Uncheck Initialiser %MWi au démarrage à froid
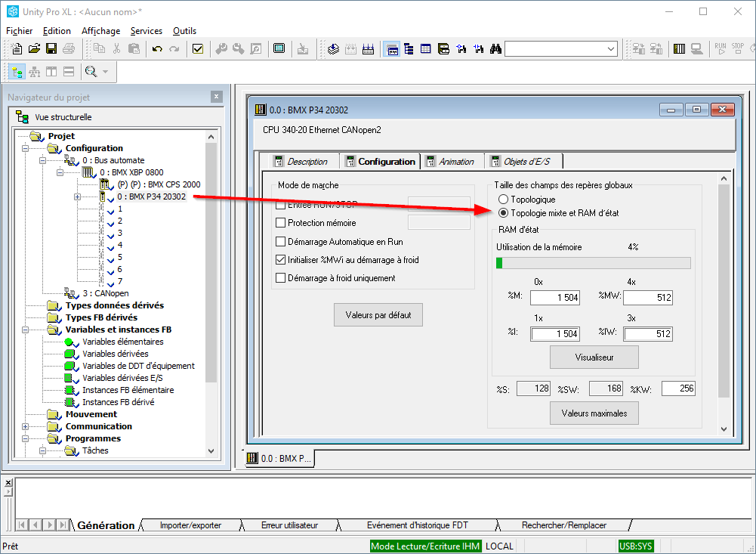The width and height of the screenshot is (756, 554). 281,259
